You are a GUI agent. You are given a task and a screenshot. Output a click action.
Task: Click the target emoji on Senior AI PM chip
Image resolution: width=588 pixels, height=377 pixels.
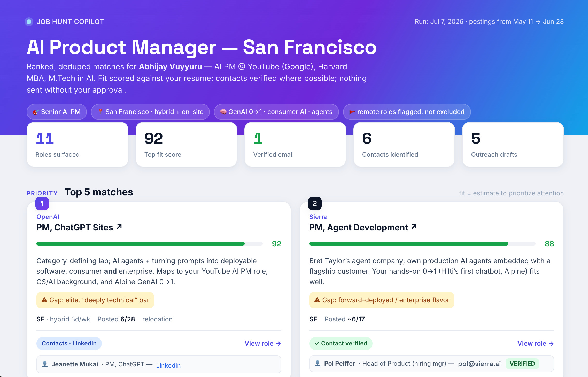(36, 112)
